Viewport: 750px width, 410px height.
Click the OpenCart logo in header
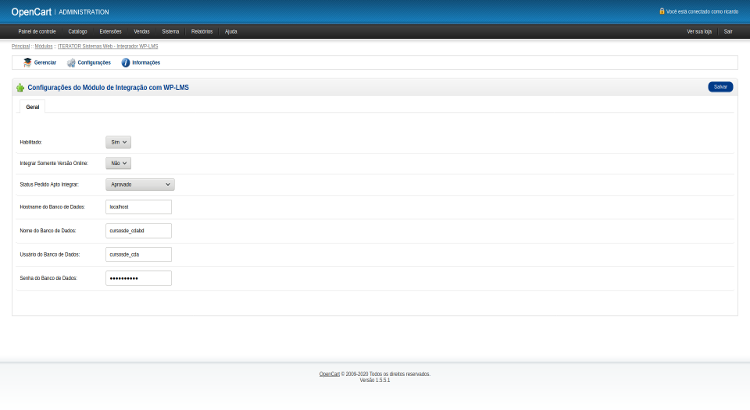[x=32, y=12]
